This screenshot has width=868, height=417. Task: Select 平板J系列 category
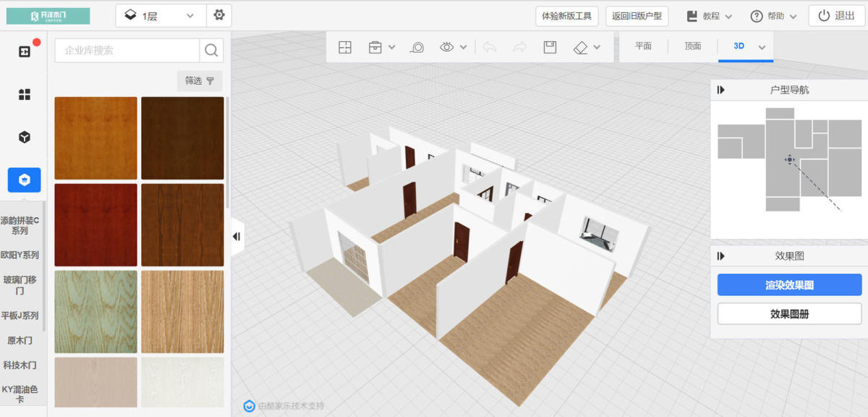click(20, 316)
